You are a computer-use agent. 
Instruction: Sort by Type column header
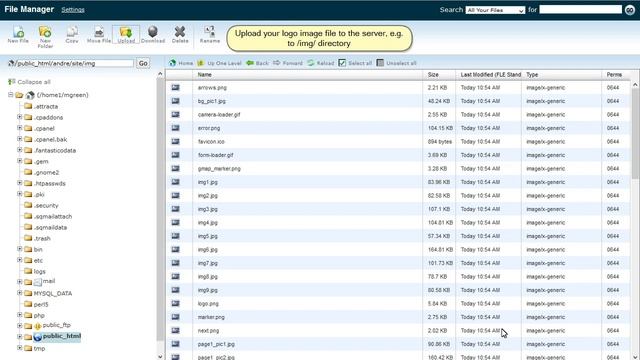[x=532, y=75]
